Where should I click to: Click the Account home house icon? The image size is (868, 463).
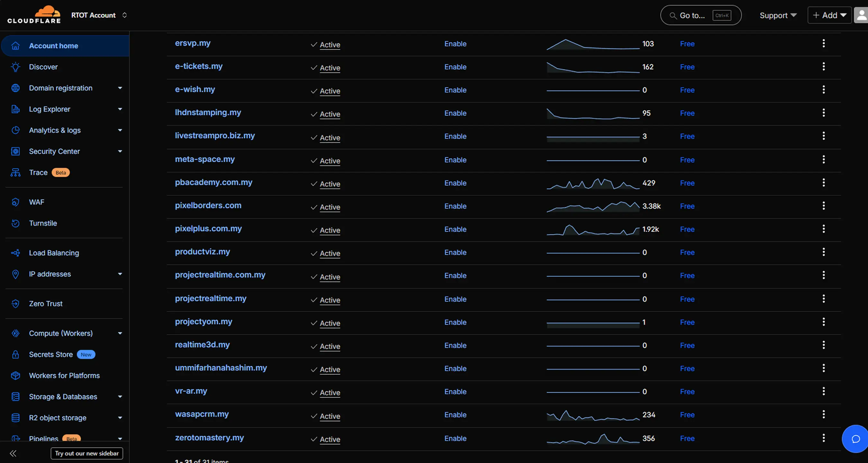coord(15,46)
